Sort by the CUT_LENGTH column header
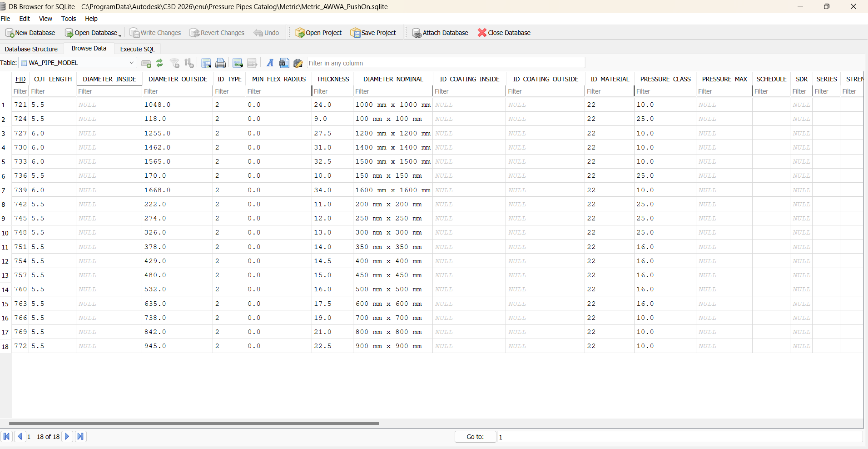The width and height of the screenshot is (868, 449). pos(53,79)
